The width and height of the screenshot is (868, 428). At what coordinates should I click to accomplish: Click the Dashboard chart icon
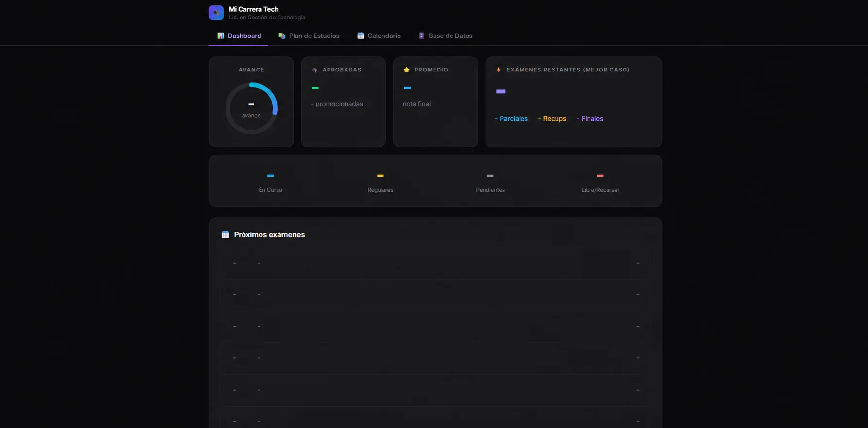221,36
